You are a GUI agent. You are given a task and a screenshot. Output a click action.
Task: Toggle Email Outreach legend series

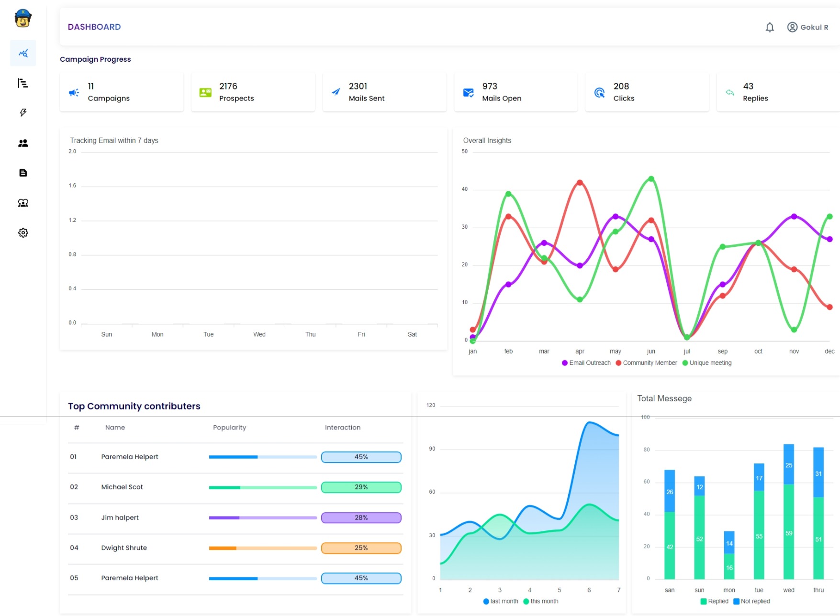(586, 363)
